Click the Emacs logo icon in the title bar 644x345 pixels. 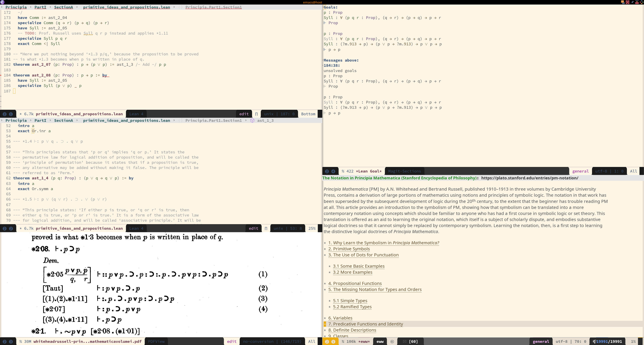click(x=3, y=2)
